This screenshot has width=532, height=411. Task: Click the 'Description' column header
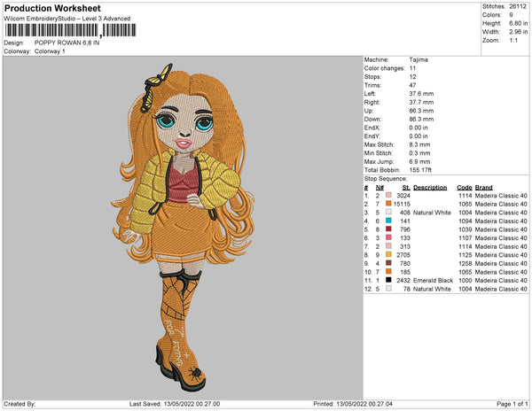pyautogui.click(x=430, y=188)
